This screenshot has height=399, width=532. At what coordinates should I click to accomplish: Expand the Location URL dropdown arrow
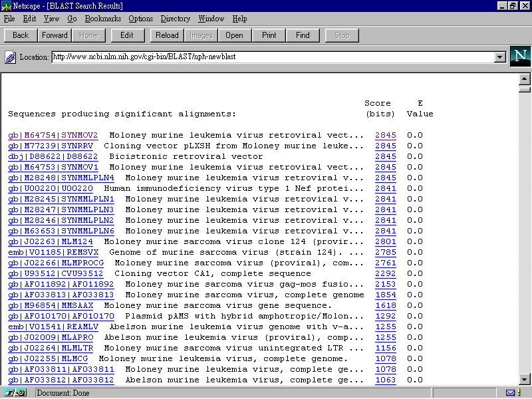(500, 57)
